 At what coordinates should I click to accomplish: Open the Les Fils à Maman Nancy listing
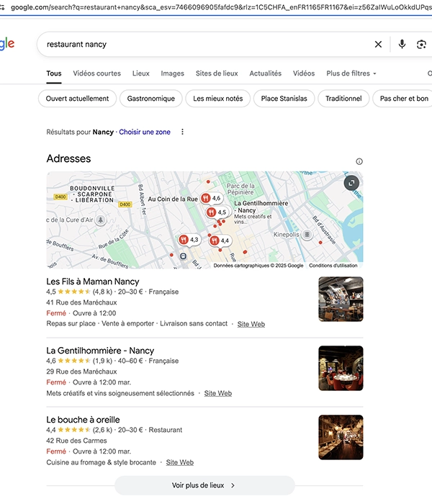pyautogui.click(x=93, y=282)
